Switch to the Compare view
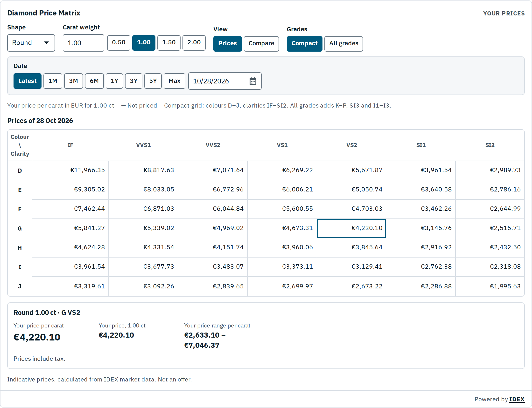Screen dimensions: 532x408 click(261, 44)
